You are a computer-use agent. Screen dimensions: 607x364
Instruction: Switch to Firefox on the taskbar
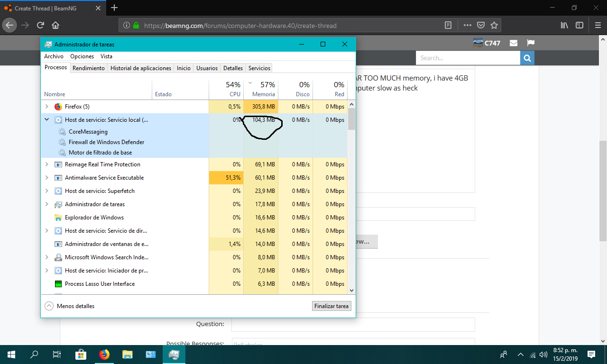coord(104,355)
